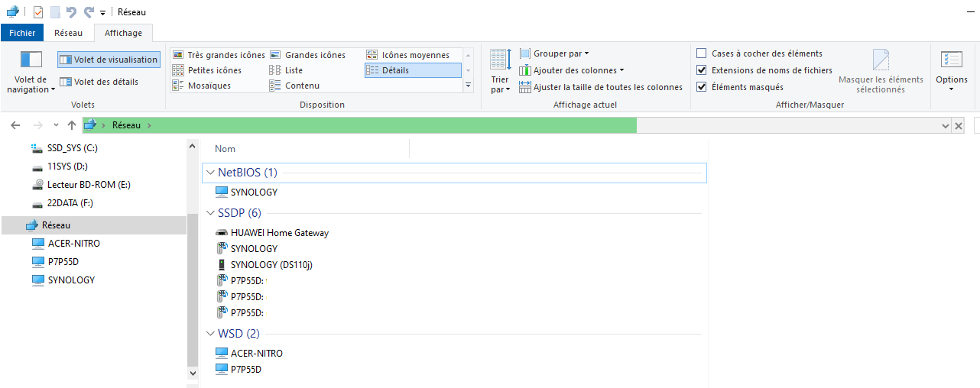The width and height of the screenshot is (980, 388).
Task: Collapse the SSDP (6) group
Action: [210, 212]
